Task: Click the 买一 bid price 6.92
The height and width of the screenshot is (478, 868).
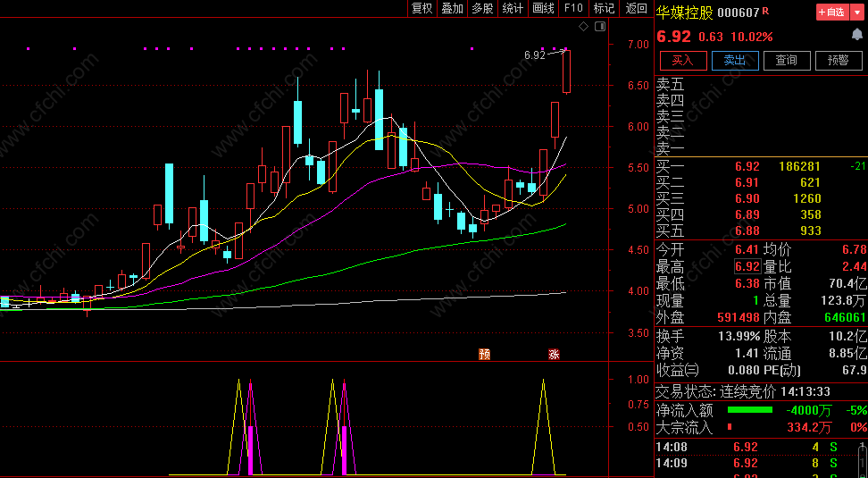Action: pyautogui.click(x=747, y=166)
